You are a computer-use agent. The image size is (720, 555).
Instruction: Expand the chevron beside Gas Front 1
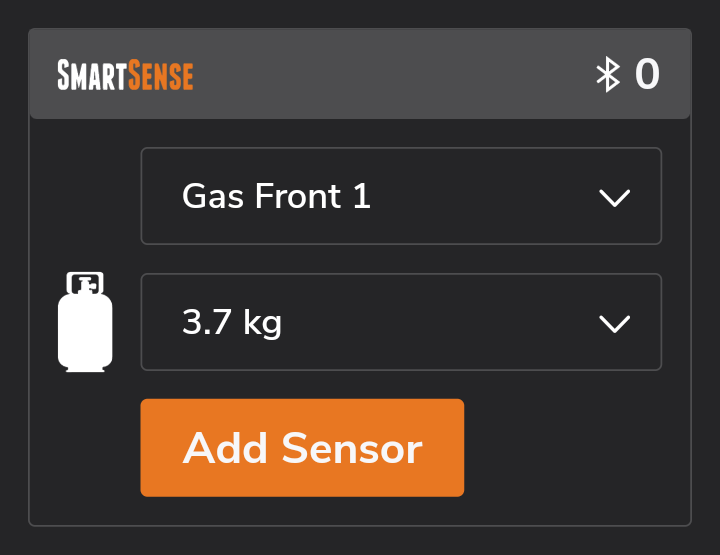pyautogui.click(x=613, y=197)
